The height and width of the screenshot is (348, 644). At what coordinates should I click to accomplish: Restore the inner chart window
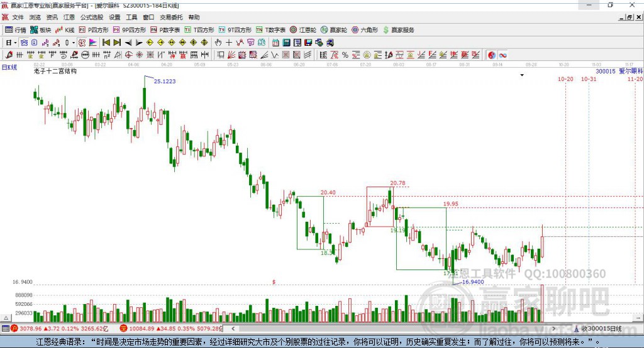tap(630, 17)
